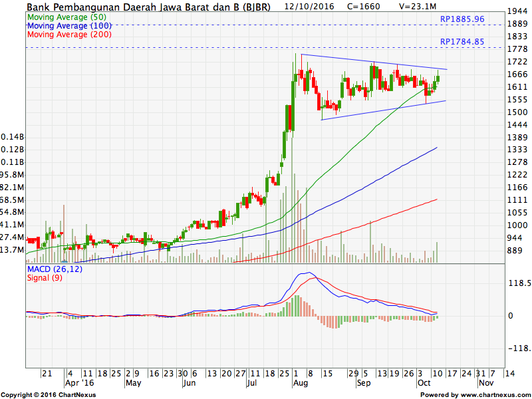The height and width of the screenshot is (399, 532).
Task: Click the volume axis value '13.7M'
Action: coord(12,250)
